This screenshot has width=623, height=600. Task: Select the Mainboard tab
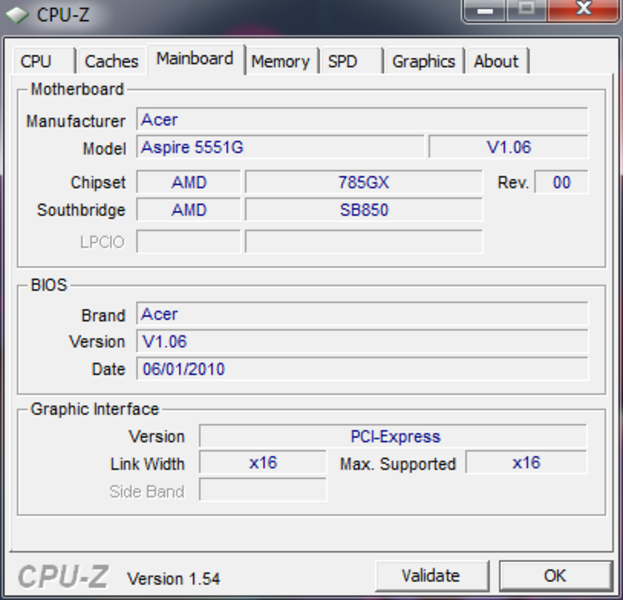(x=195, y=59)
